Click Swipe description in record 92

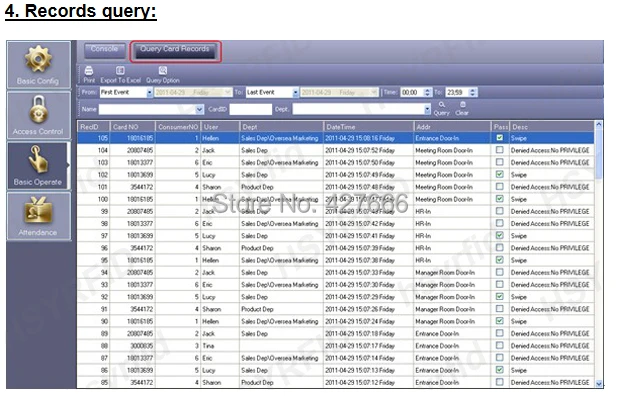pos(519,297)
